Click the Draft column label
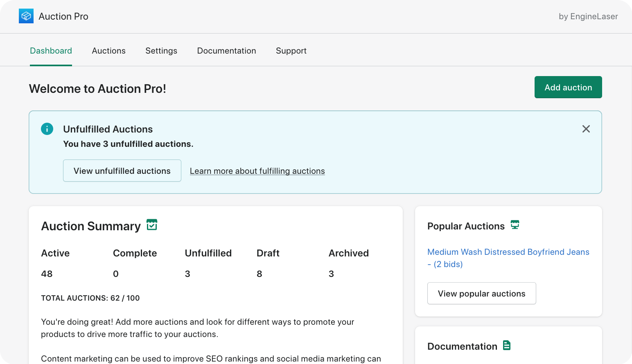Screen dimensions: 632x364 (x=268, y=253)
